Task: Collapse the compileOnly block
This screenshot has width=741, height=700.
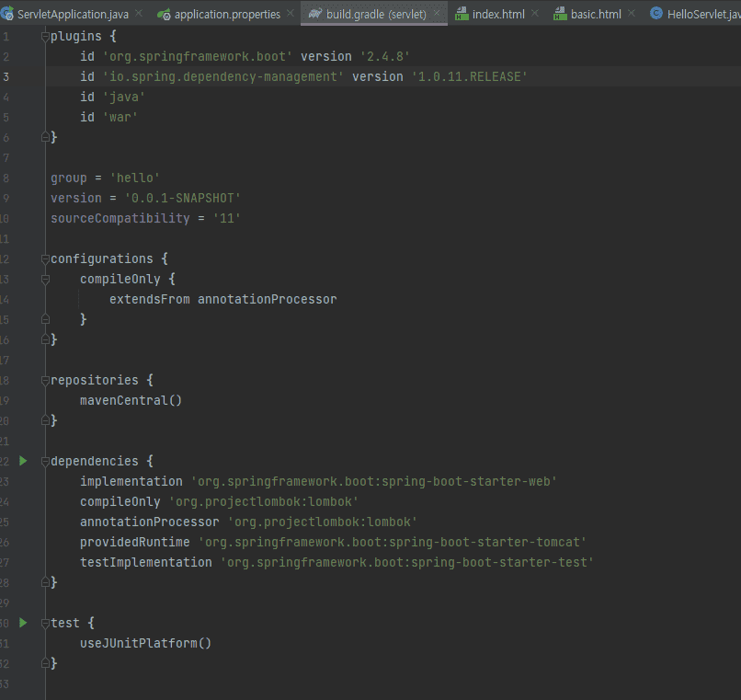Action: point(45,279)
